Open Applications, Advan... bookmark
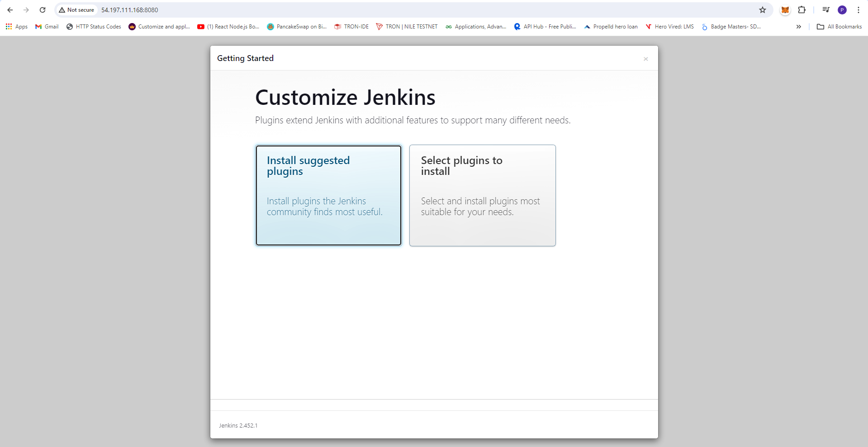 476,27
